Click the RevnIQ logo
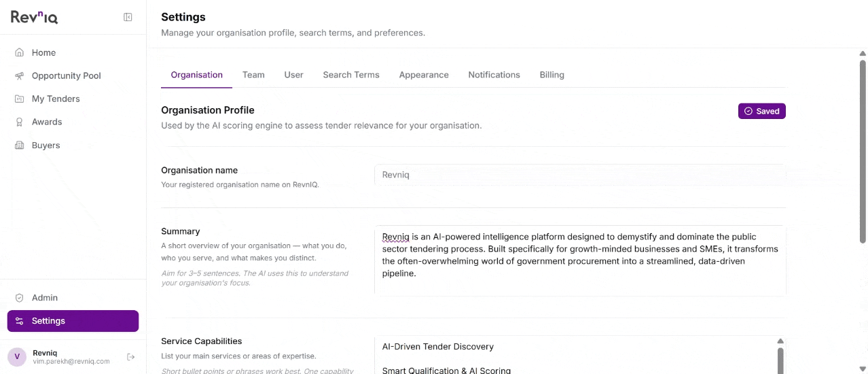Image resolution: width=868 pixels, height=374 pixels. point(34,17)
